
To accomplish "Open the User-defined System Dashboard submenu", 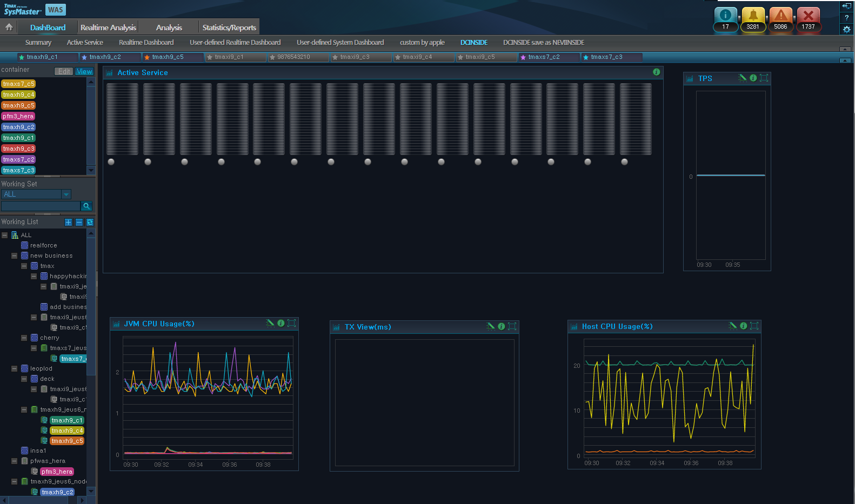I will [340, 43].
